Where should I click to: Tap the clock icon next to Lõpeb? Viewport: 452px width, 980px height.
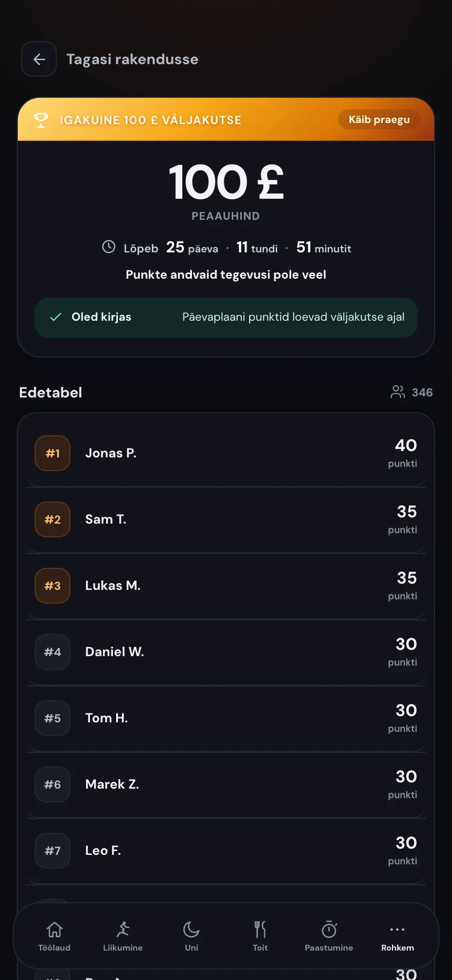click(109, 247)
